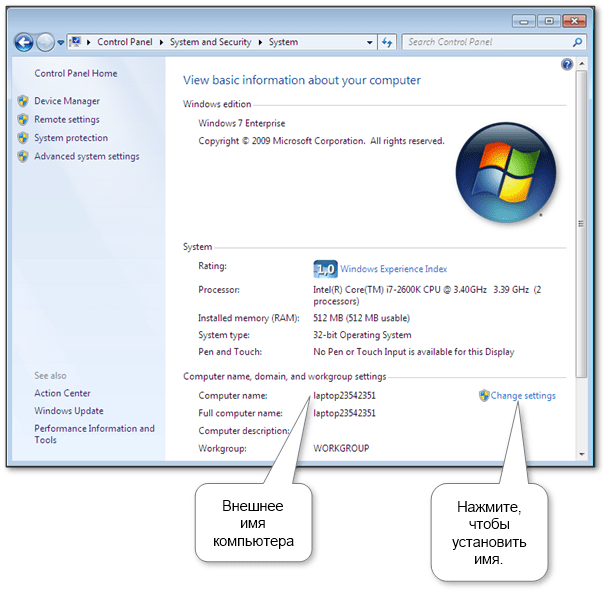Click the Computer name value laptop23542351
Screen dimensions: 607x593
[x=344, y=396]
